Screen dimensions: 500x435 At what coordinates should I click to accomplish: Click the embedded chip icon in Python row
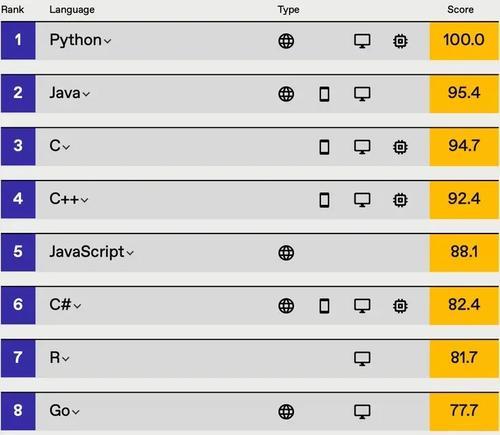[x=400, y=41]
